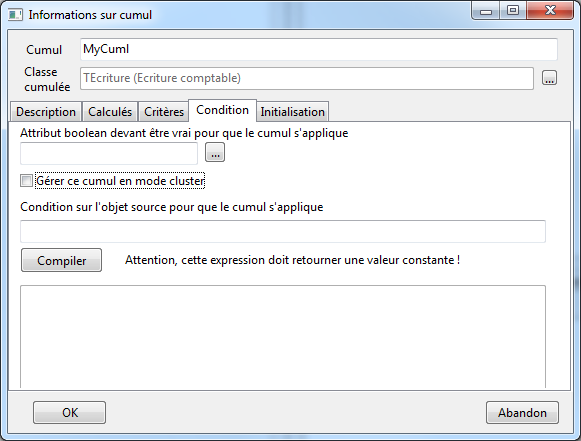The width and height of the screenshot is (581, 441).
Task: Click the Classe cumulée TEcriture field
Action: [307, 78]
